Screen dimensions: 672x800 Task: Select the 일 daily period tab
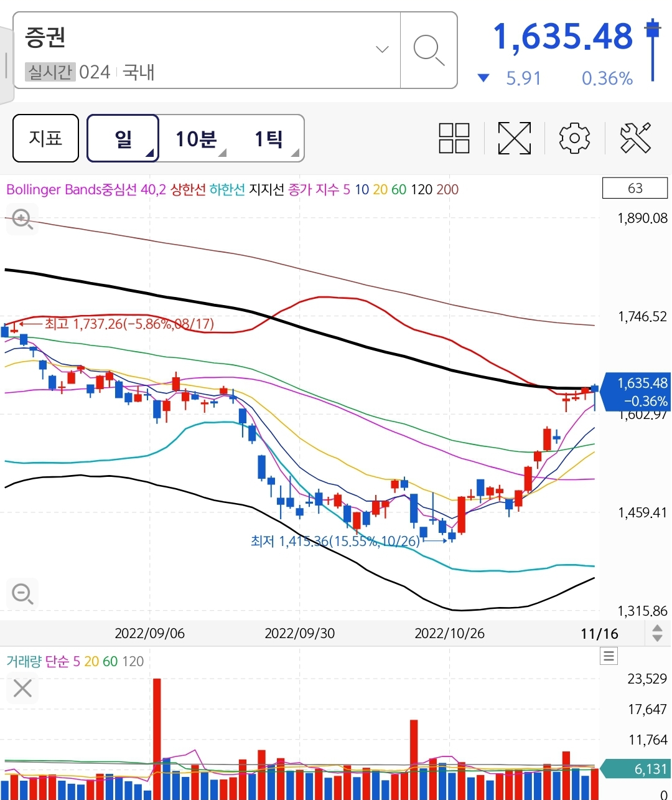123,138
